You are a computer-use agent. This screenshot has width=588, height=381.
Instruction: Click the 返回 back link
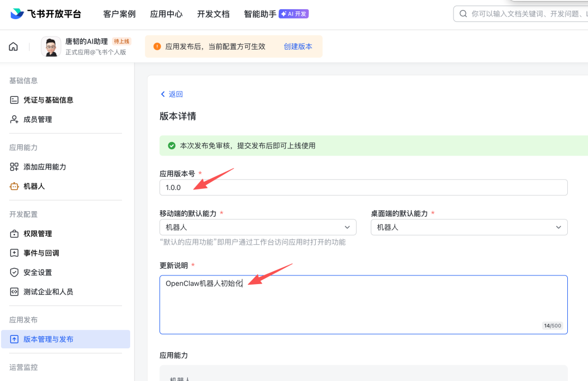click(171, 94)
